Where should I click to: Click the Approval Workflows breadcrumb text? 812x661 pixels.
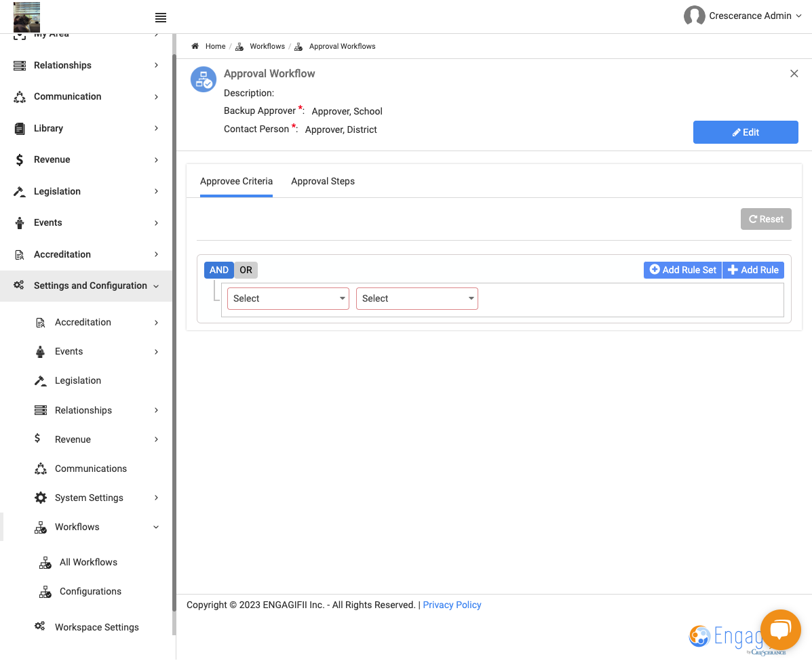[343, 46]
